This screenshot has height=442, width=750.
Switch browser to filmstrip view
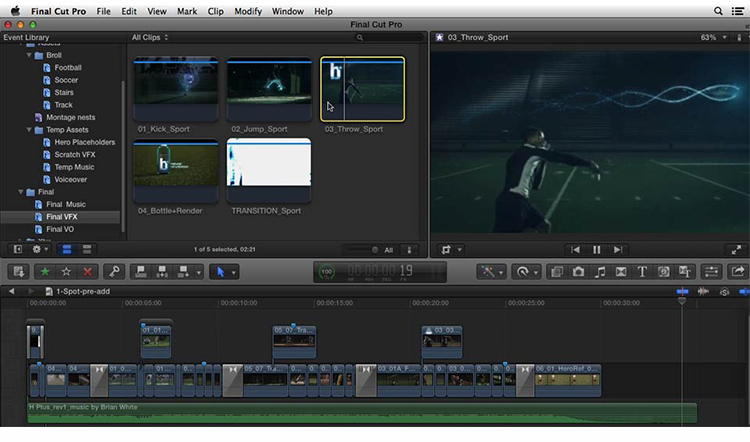pos(67,249)
